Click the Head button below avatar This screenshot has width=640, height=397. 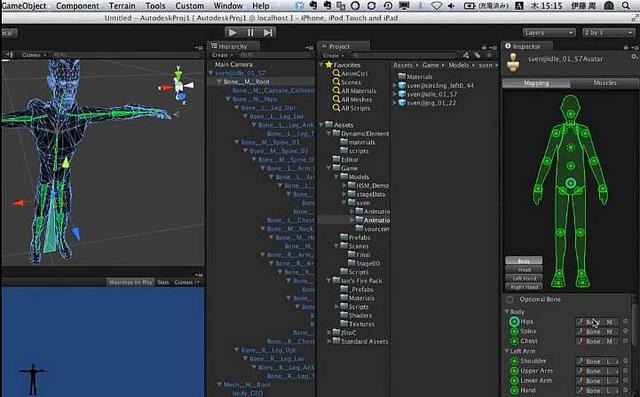(x=524, y=269)
